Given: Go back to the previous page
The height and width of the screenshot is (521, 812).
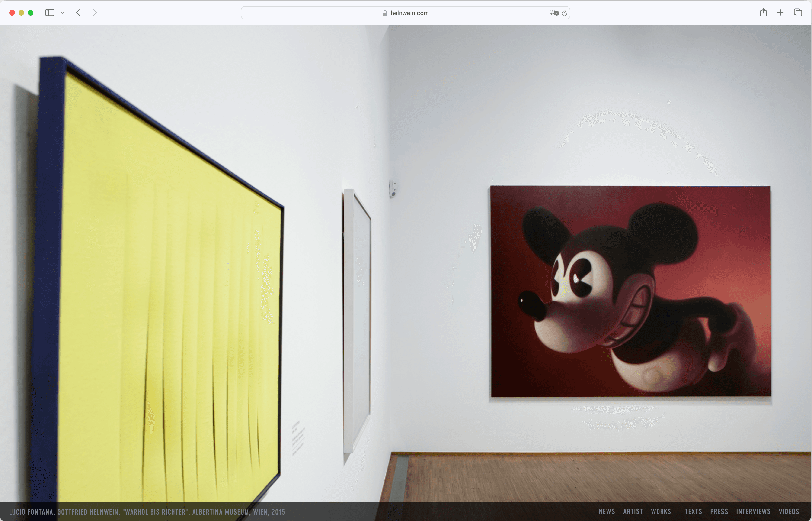Looking at the screenshot, I should click(x=78, y=13).
